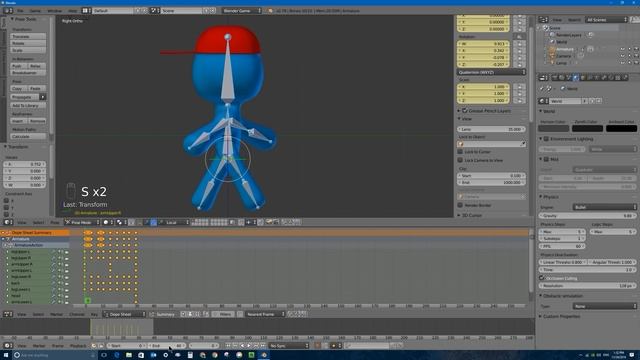The height and width of the screenshot is (360, 640).
Task: Open the Quaternion rotation mode dropdown
Action: (491, 72)
